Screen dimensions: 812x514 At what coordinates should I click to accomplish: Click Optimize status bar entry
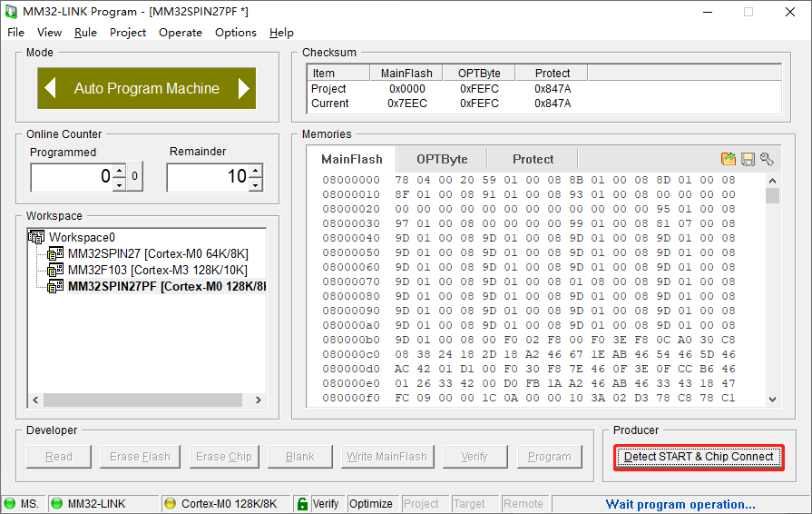click(371, 504)
